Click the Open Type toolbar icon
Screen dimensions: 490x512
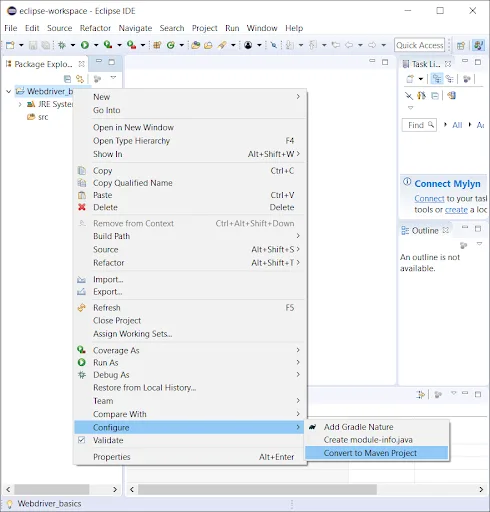(x=196, y=45)
